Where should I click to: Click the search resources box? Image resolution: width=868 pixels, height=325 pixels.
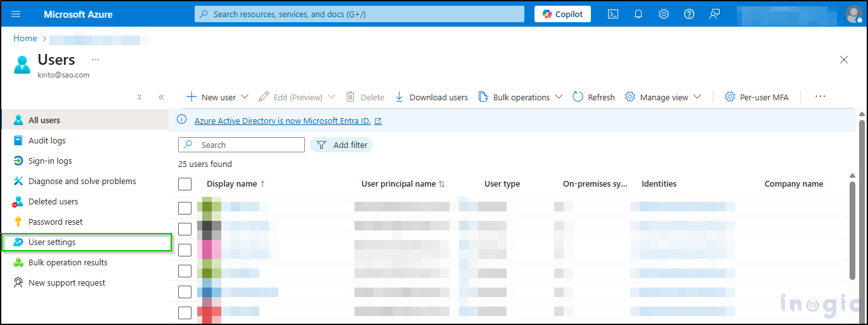pos(360,14)
